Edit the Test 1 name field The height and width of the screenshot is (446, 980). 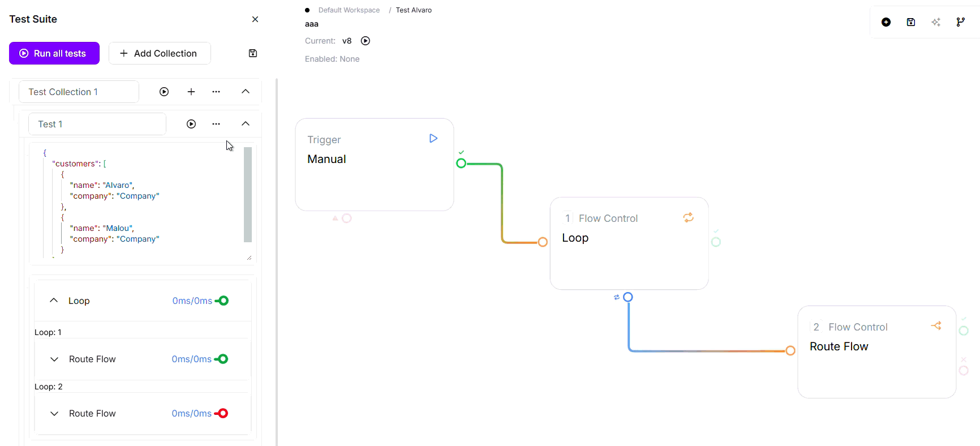pos(97,124)
